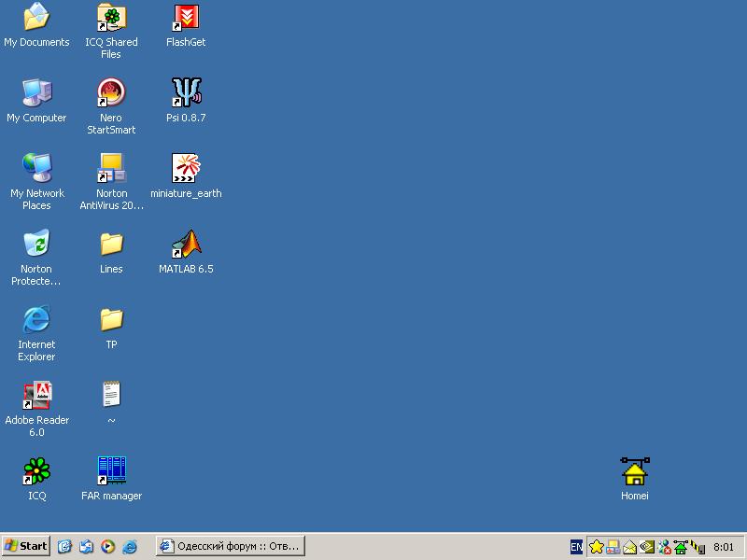Select the ICQ Shared Files folder

(x=111, y=18)
